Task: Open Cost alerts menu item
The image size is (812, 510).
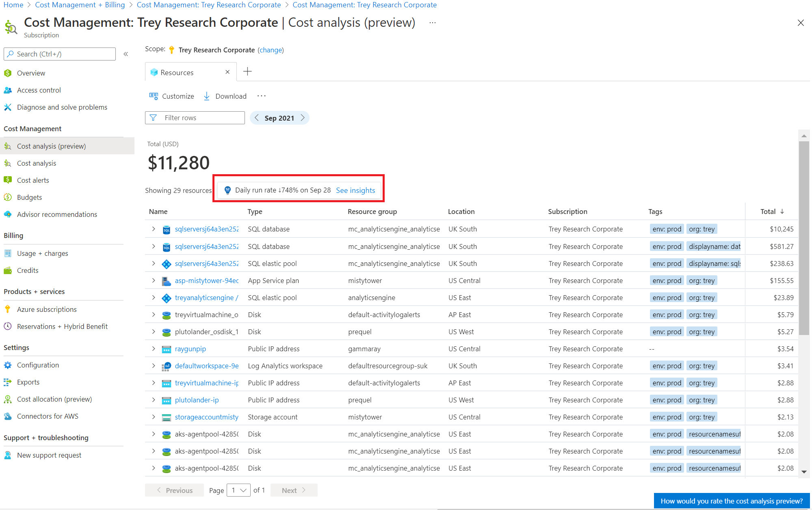Action: 33,180
